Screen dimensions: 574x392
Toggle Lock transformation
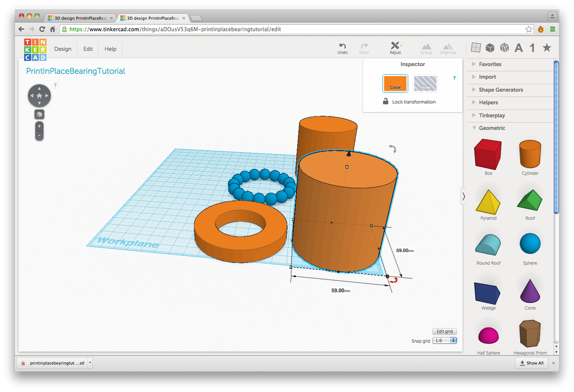coord(409,102)
